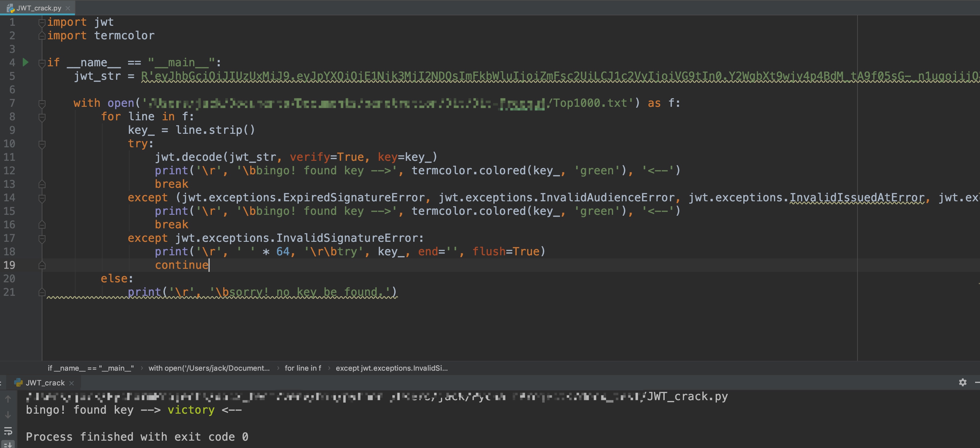Select the JWT_crack run tab

pyautogui.click(x=45, y=383)
